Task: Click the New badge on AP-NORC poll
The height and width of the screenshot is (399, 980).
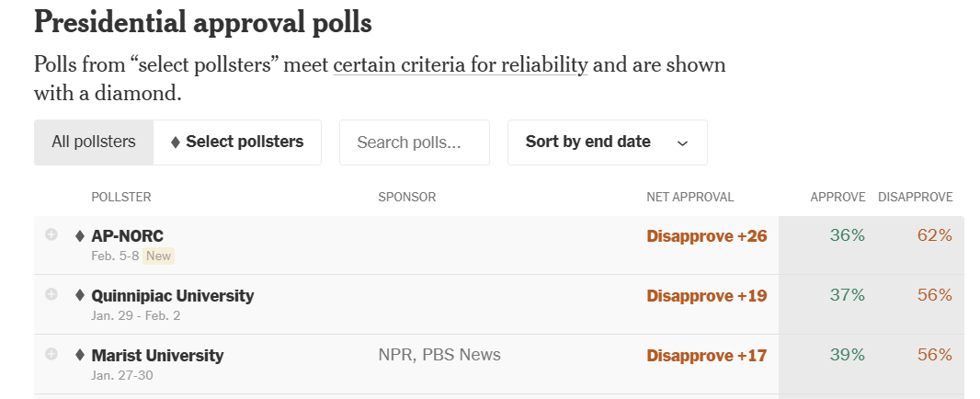Action: point(159,256)
